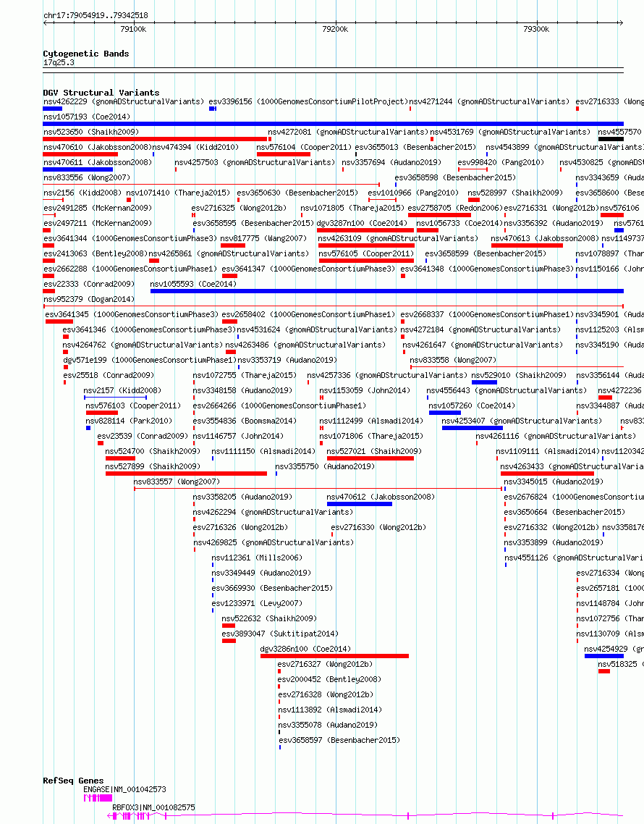Select nsv3357694 (Audano2019) variant
Viewport: 644px width, 824px height.
click(x=392, y=162)
